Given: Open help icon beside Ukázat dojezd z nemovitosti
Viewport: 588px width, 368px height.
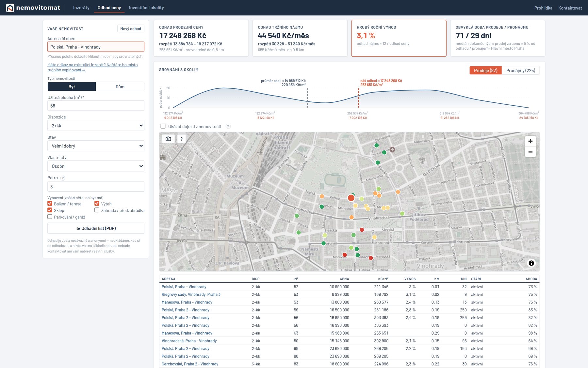Looking at the screenshot, I should tap(228, 126).
